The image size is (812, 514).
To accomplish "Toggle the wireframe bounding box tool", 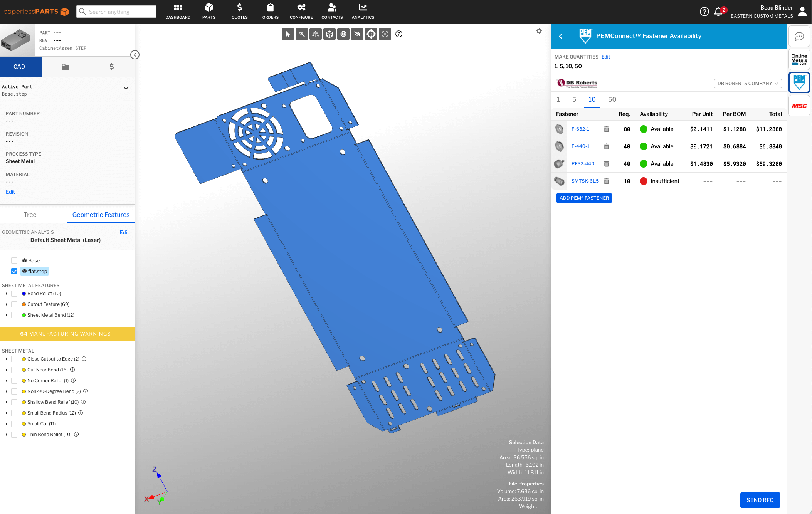I will 316,34.
